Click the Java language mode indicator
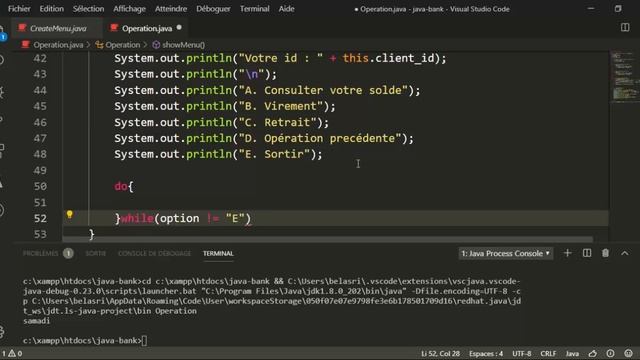Viewport: 640px width, 360px height. click(572, 353)
